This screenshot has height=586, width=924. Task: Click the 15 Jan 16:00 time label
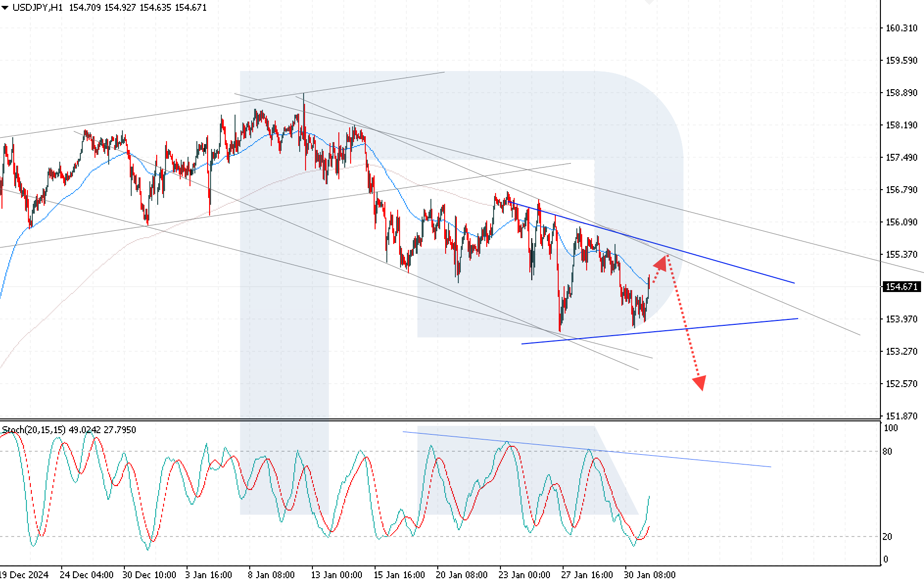[x=400, y=575]
